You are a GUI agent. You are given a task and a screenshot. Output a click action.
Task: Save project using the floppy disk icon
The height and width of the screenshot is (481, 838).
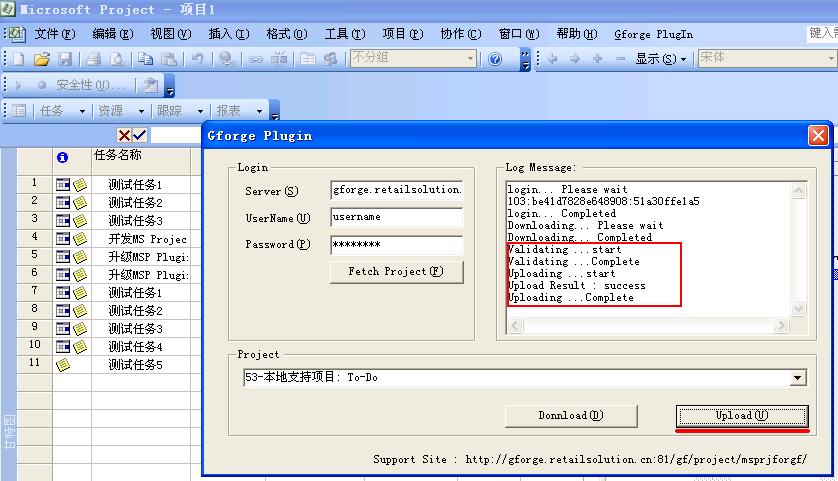click(65, 58)
